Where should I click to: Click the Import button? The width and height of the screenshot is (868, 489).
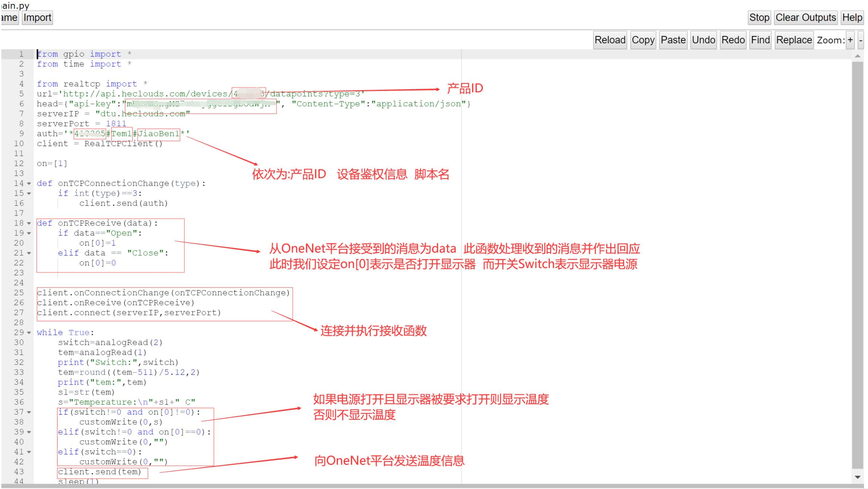coord(37,18)
